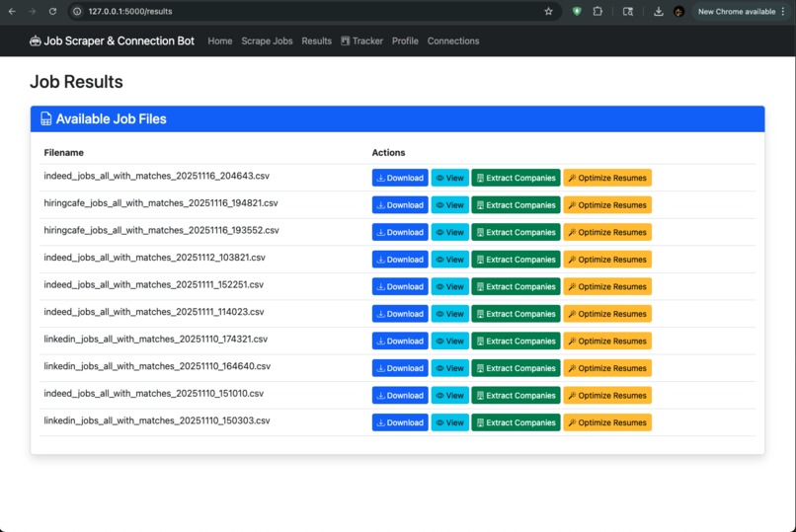Image resolution: width=796 pixels, height=532 pixels.
Task: Extract Companies from indeed 20251111_114023 file
Action: [516, 314]
